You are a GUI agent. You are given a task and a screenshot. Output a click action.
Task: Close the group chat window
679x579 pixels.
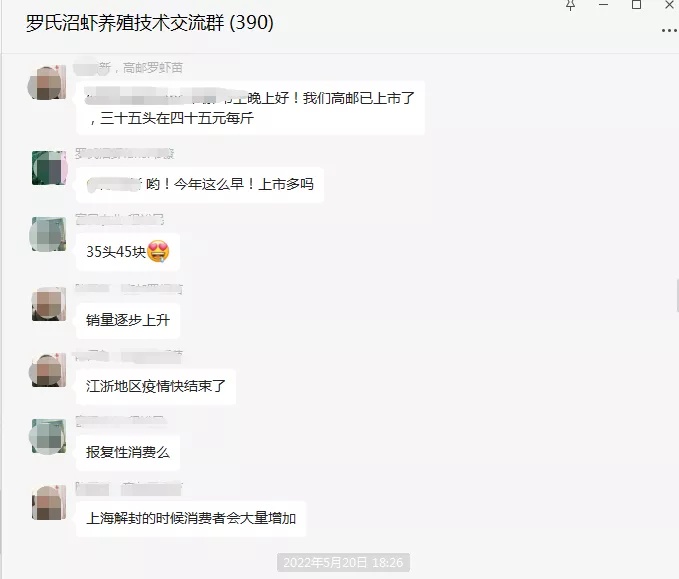click(669, 5)
